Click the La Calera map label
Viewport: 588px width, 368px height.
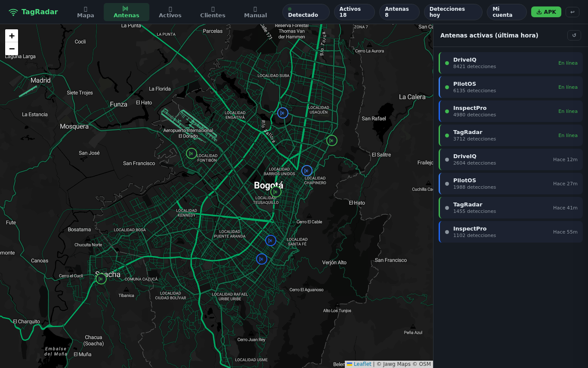[x=412, y=97]
